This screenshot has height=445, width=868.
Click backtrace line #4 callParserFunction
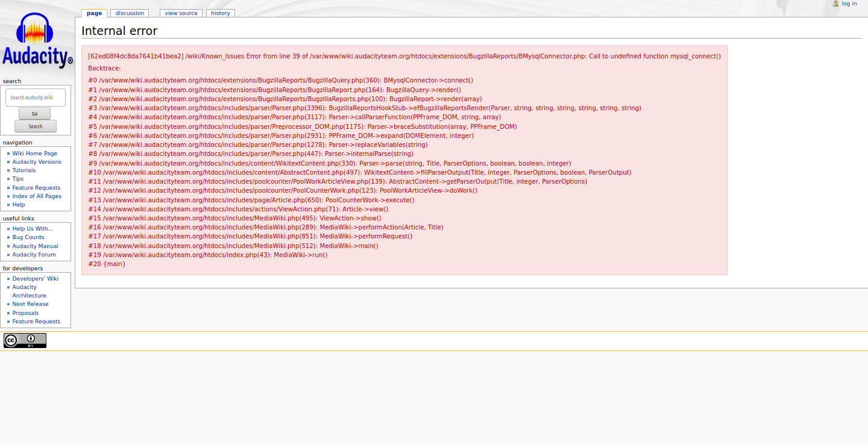(x=294, y=117)
